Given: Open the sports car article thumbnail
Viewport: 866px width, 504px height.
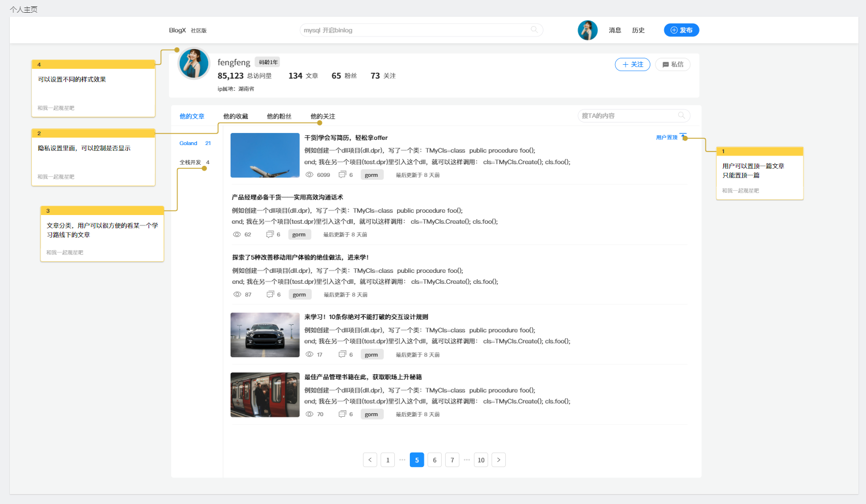Looking at the screenshot, I should point(265,335).
